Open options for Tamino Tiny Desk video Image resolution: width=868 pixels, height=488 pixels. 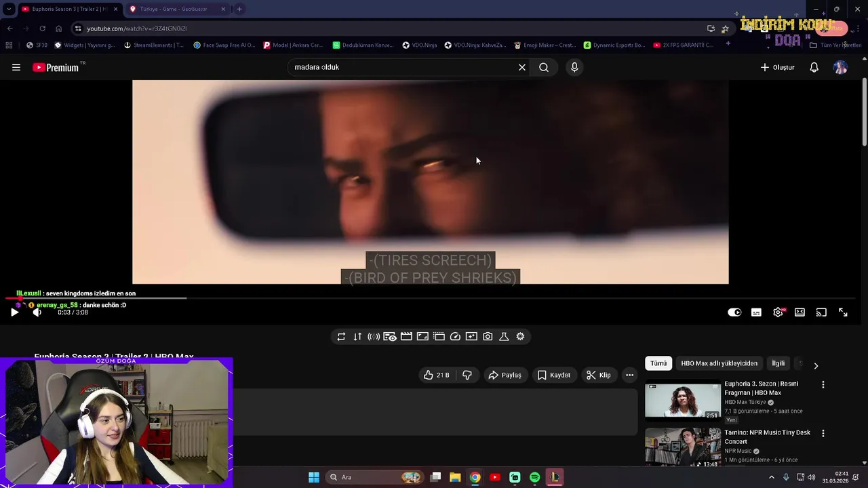point(823,433)
